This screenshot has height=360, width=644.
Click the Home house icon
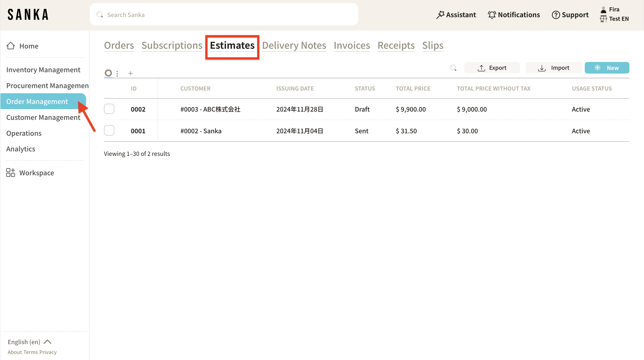[x=11, y=46]
